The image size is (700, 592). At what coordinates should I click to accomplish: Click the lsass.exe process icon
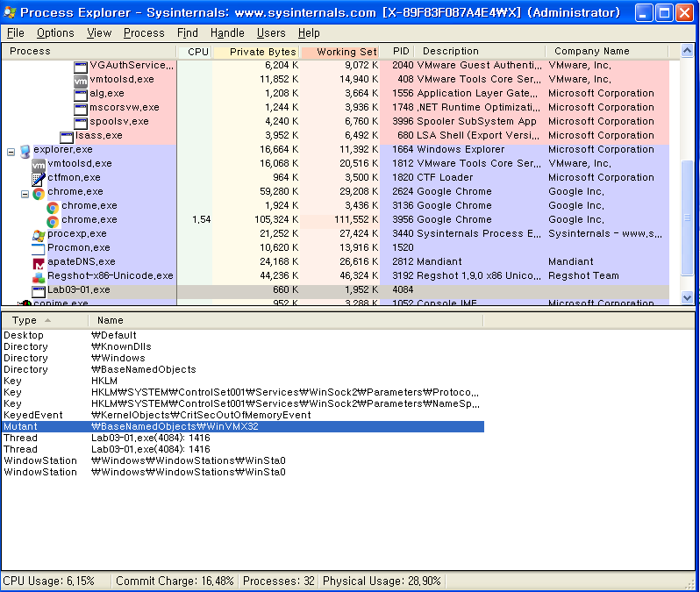(x=67, y=137)
